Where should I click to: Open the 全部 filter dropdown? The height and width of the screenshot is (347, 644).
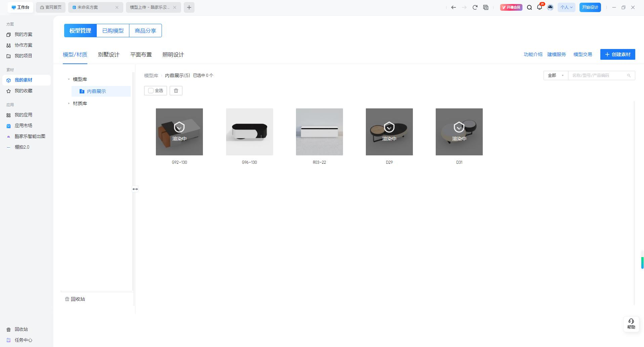pos(556,76)
